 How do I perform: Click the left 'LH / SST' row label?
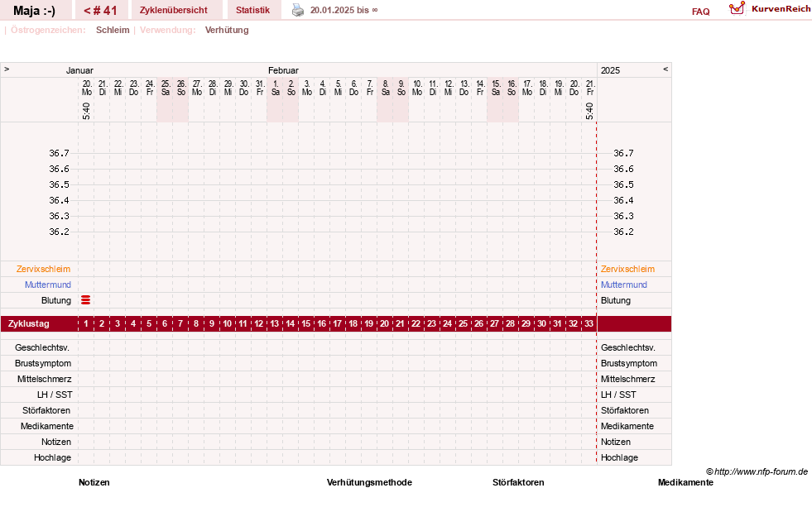[x=55, y=395]
